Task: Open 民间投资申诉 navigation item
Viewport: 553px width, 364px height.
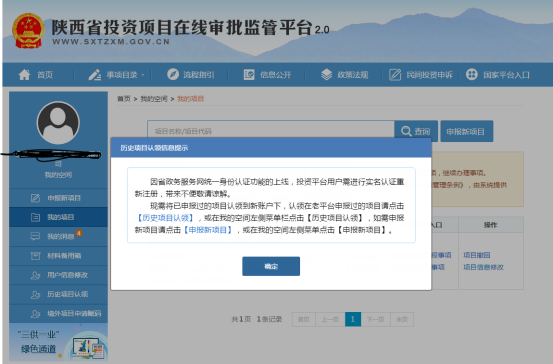Action: point(429,75)
